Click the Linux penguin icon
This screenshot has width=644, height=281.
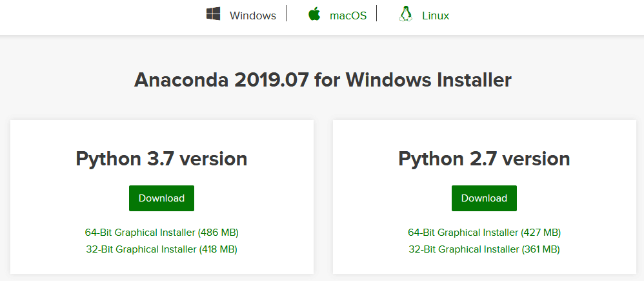(405, 14)
